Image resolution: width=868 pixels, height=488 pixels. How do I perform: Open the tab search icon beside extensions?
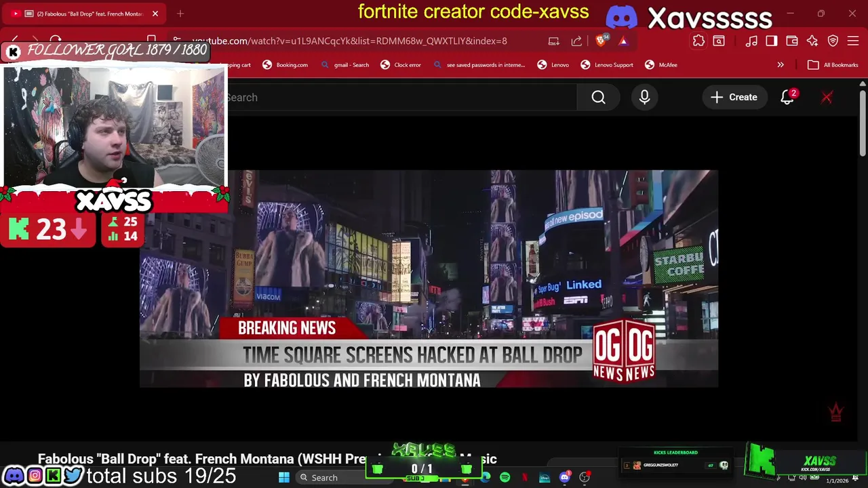(719, 41)
